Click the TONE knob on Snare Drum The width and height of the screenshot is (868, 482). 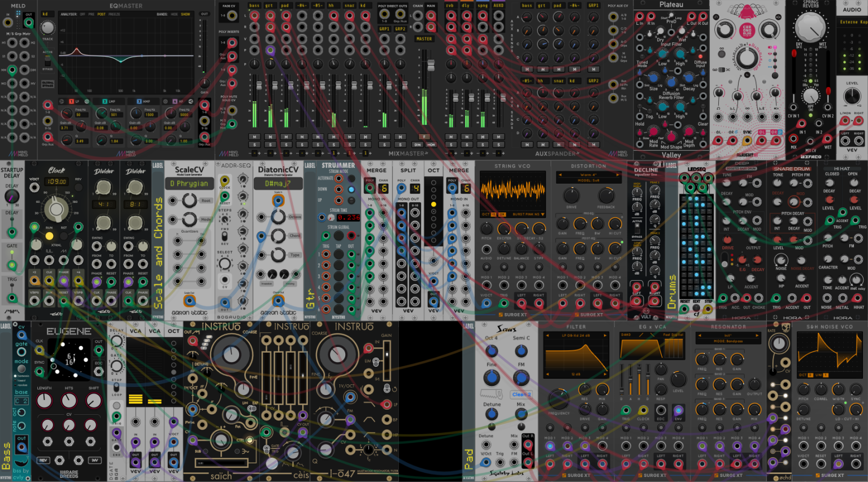[778, 183]
